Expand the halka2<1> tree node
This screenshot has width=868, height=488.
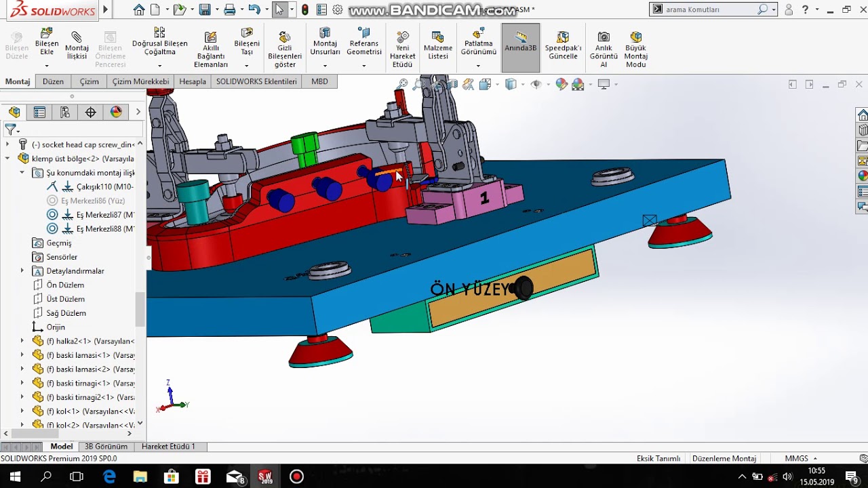point(22,341)
